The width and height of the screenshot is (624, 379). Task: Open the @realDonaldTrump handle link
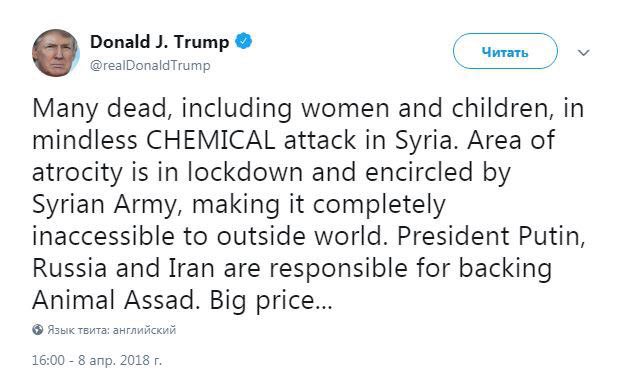pos(150,65)
